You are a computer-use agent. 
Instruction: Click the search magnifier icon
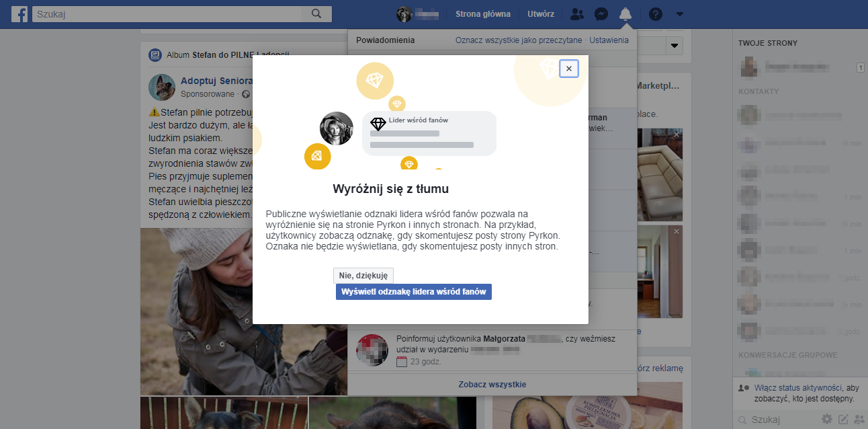(x=317, y=13)
